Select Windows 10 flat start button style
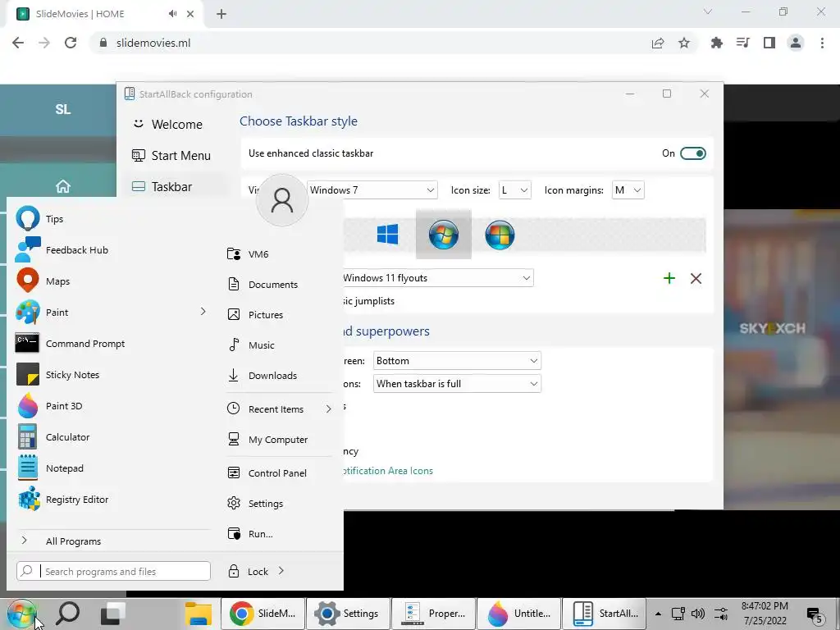Screen dimensions: 840x630 click(x=387, y=235)
